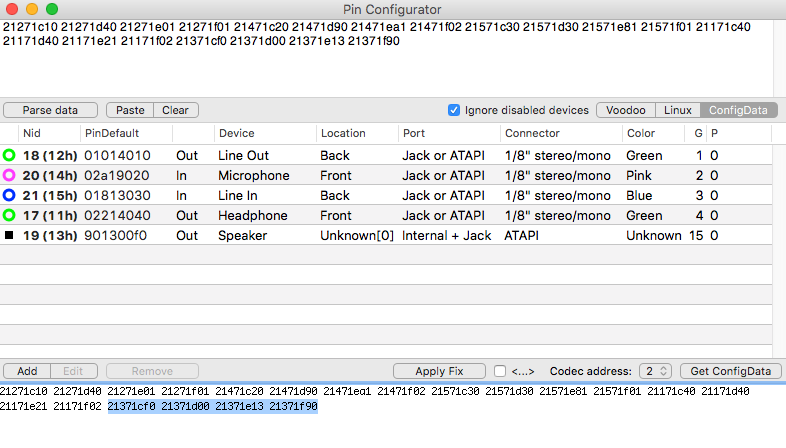
Task: Switch to the Voodoo tab
Action: click(627, 110)
